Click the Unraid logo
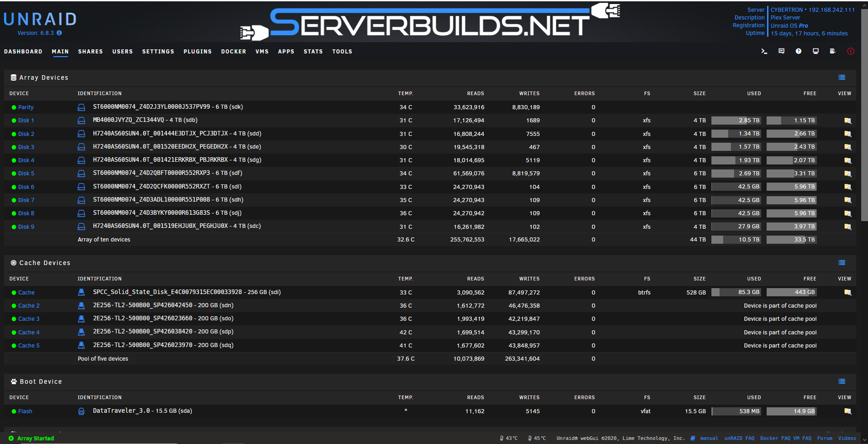 (x=40, y=19)
